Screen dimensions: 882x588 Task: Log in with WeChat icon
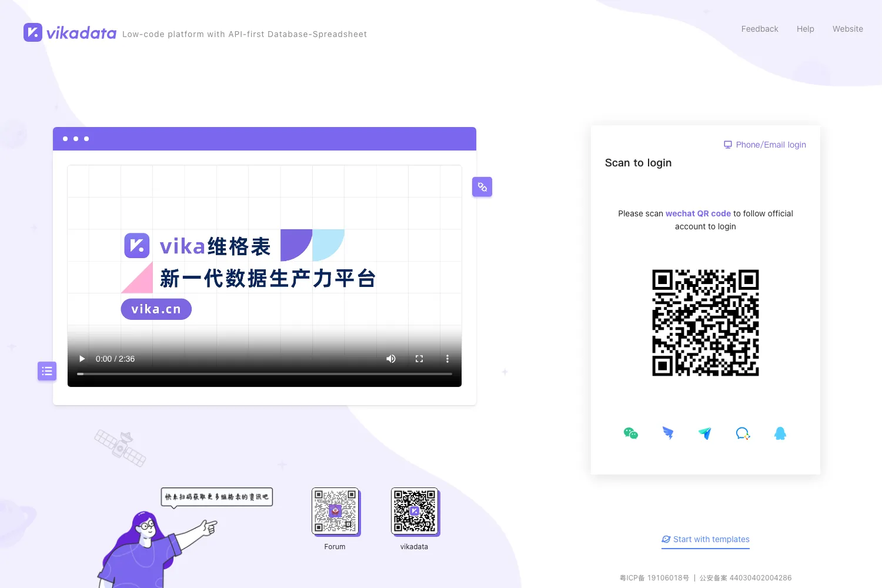(x=631, y=433)
